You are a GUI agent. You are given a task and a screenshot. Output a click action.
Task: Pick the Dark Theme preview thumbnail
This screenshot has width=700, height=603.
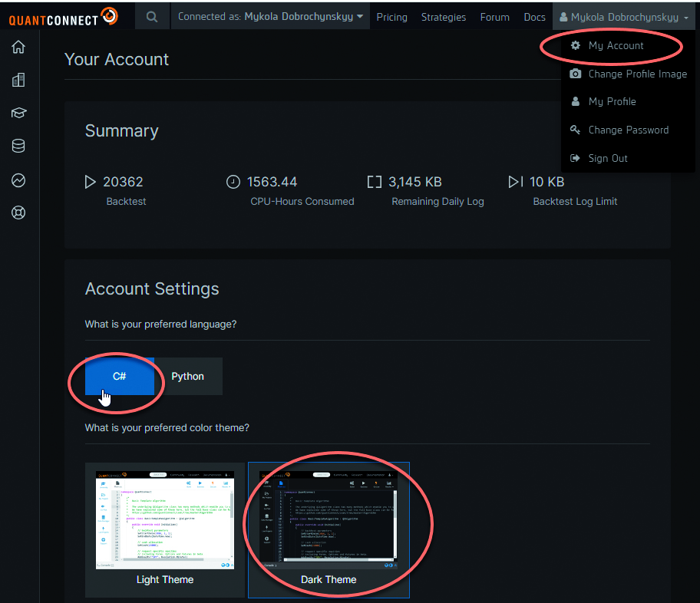click(x=329, y=520)
